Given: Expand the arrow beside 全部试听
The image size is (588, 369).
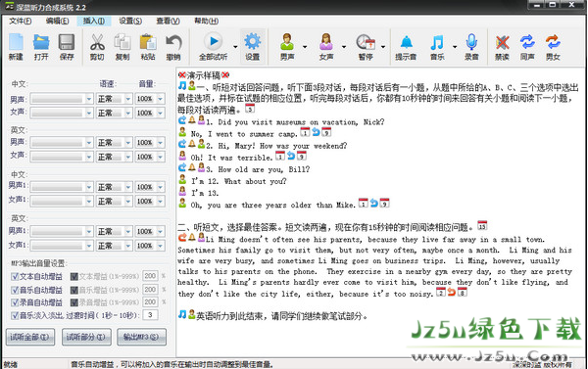Looking at the screenshot, I should [235, 47].
